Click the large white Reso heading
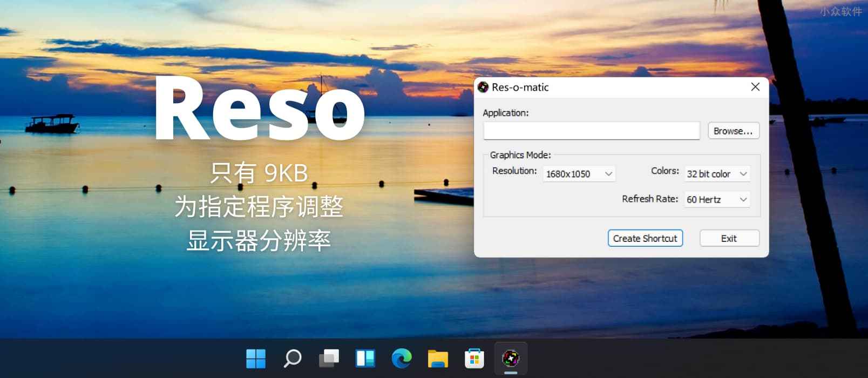868x378 pixels. [x=259, y=108]
